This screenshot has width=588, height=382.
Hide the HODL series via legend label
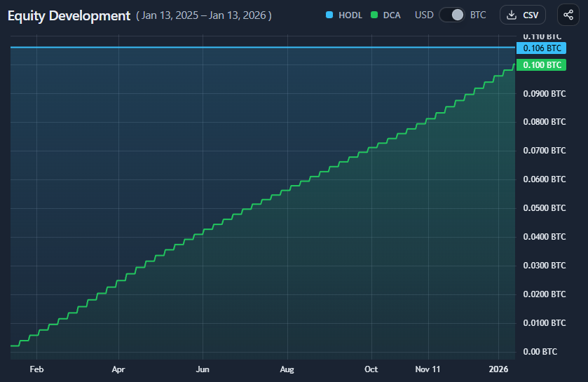(x=350, y=15)
